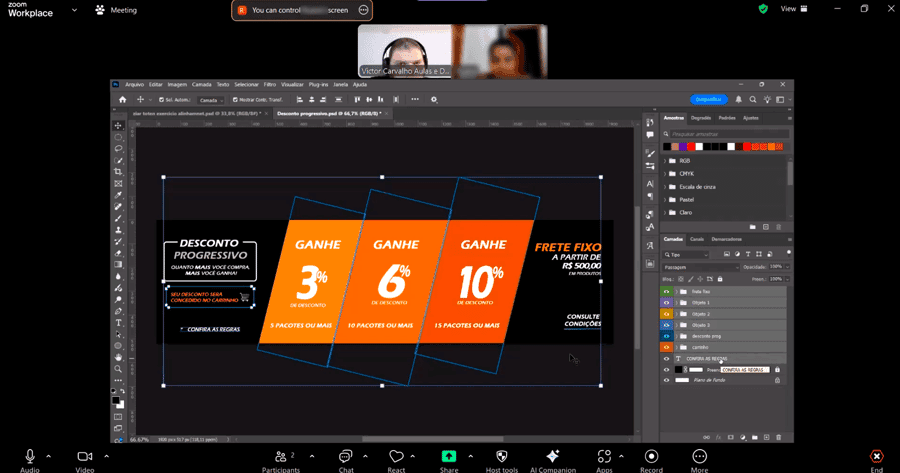Toggle Sel. Autom. checkbox
Screen dimensions: 900x473
tap(161, 99)
